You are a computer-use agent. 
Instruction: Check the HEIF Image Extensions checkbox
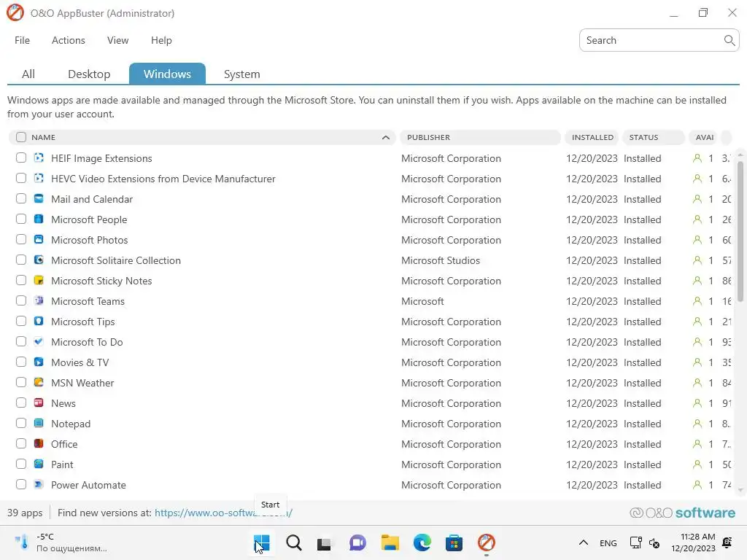(21, 157)
